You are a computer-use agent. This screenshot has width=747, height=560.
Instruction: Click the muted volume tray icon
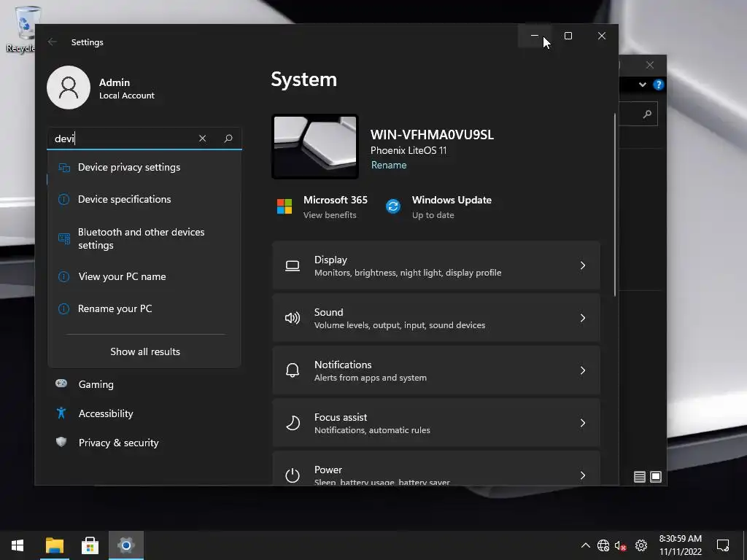pyautogui.click(x=620, y=545)
